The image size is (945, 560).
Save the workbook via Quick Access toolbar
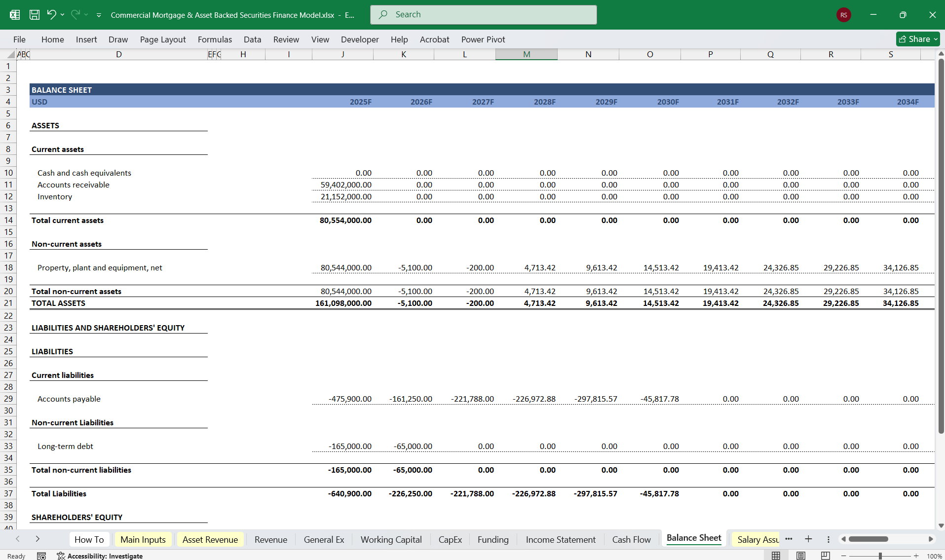(35, 14)
